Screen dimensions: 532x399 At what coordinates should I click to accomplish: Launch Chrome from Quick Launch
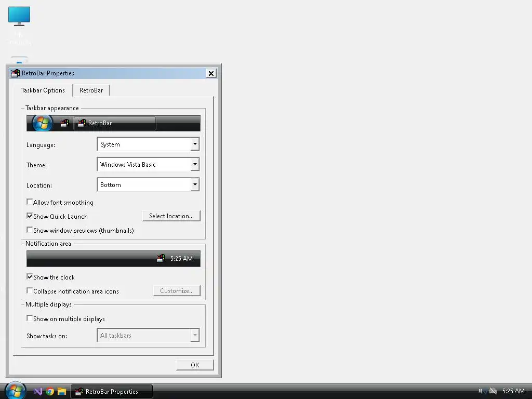click(x=50, y=392)
